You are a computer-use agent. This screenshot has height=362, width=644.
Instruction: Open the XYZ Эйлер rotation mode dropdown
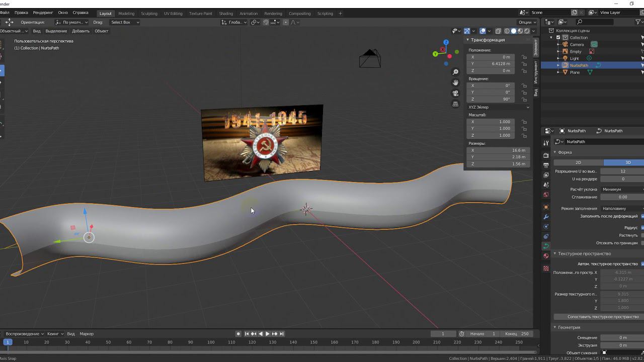498,107
